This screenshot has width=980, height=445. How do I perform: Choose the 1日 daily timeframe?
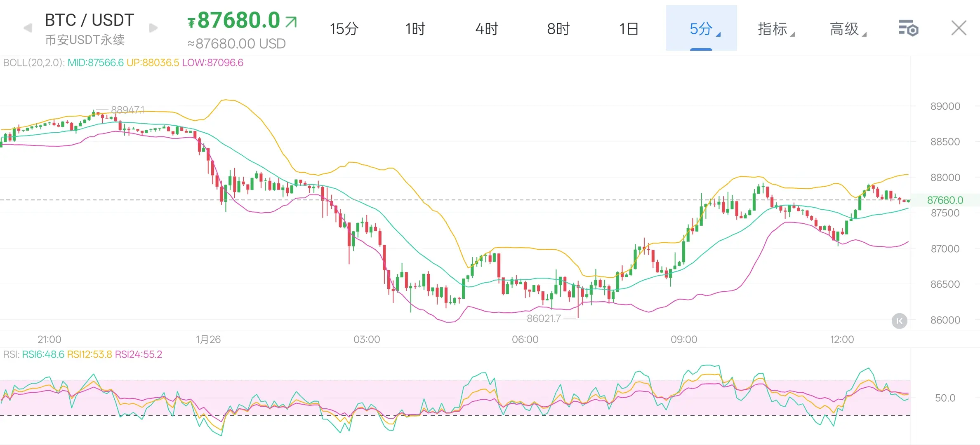tap(629, 29)
